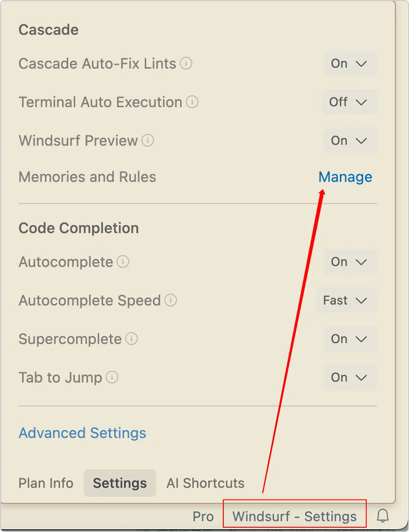Screen dimensions: 409x532
Task: Open Autocomplete Speed Fast dropdown
Action: pyautogui.click(x=346, y=300)
